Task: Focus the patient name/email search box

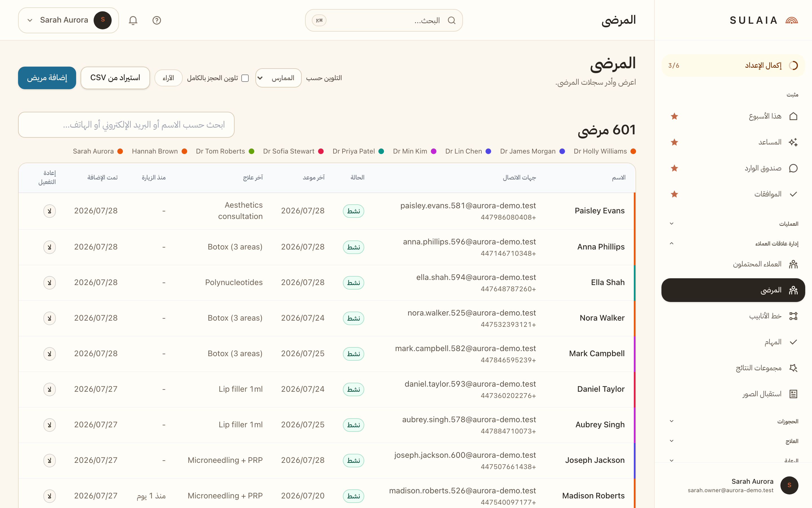Action: tap(126, 125)
